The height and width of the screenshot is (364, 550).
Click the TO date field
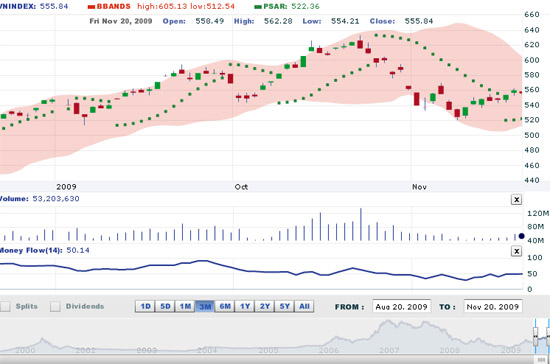[493, 307]
